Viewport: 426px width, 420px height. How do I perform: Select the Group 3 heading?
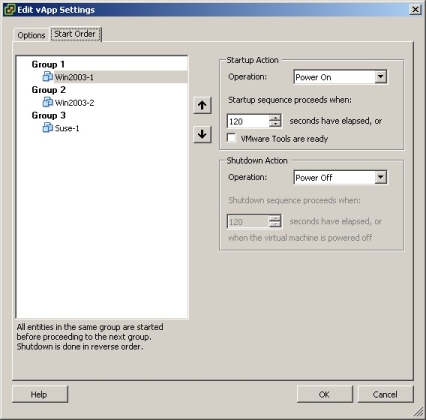(x=49, y=115)
